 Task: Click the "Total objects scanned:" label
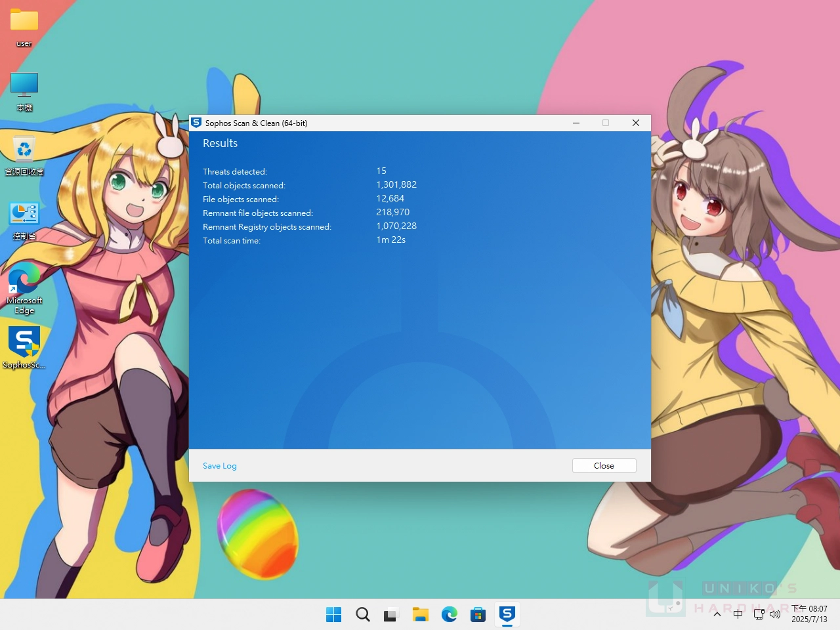tap(244, 186)
